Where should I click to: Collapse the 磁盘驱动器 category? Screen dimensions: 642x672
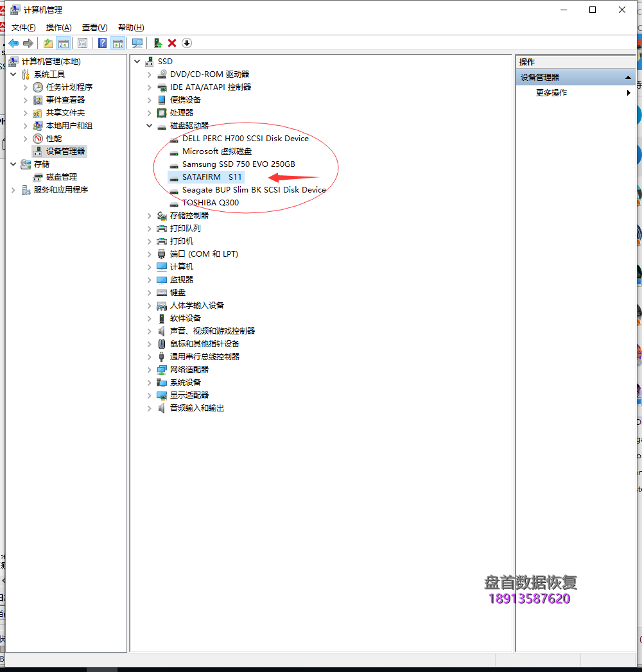point(149,126)
